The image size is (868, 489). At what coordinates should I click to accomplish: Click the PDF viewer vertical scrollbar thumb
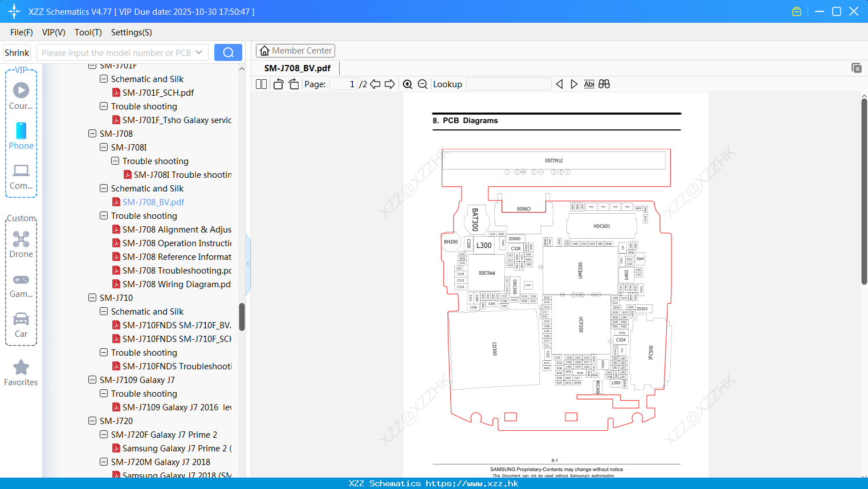pyautogui.click(x=864, y=191)
